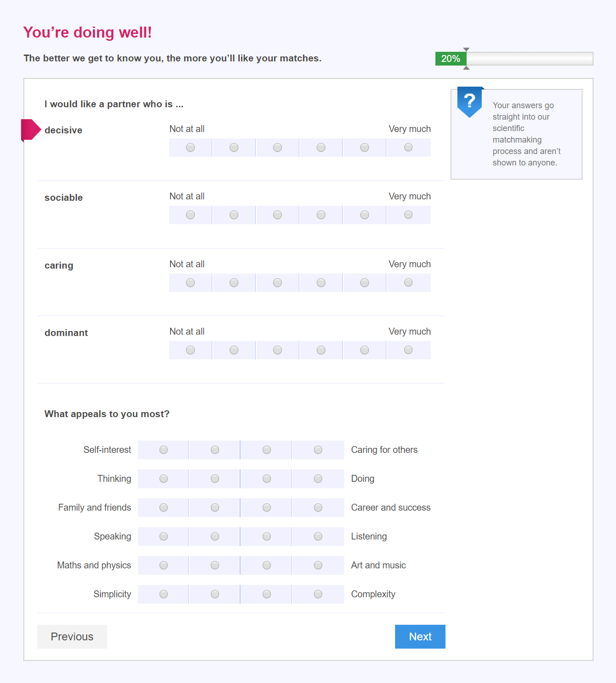Viewport: 616px width, 683px height.
Task: Select the option nearest Career and success
Action: click(318, 508)
